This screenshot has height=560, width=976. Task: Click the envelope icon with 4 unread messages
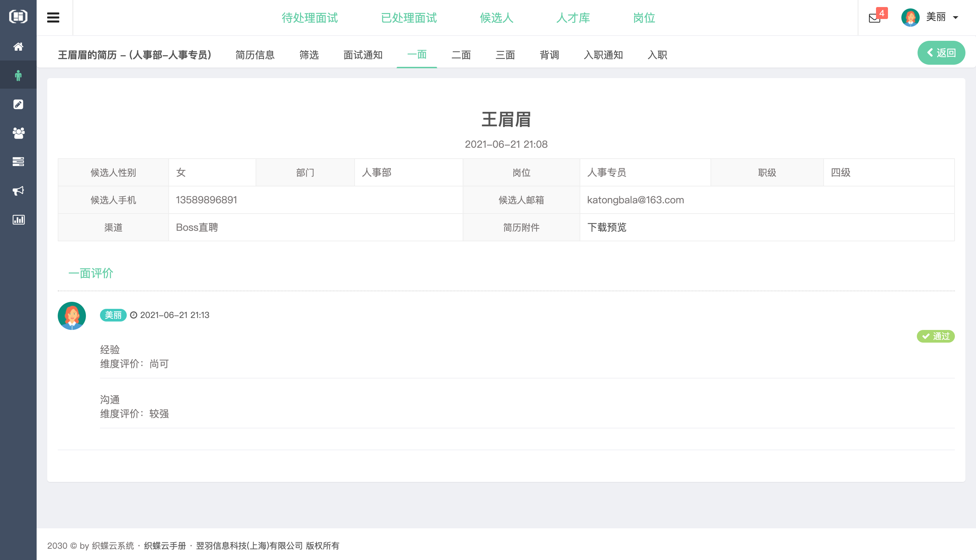(x=874, y=18)
